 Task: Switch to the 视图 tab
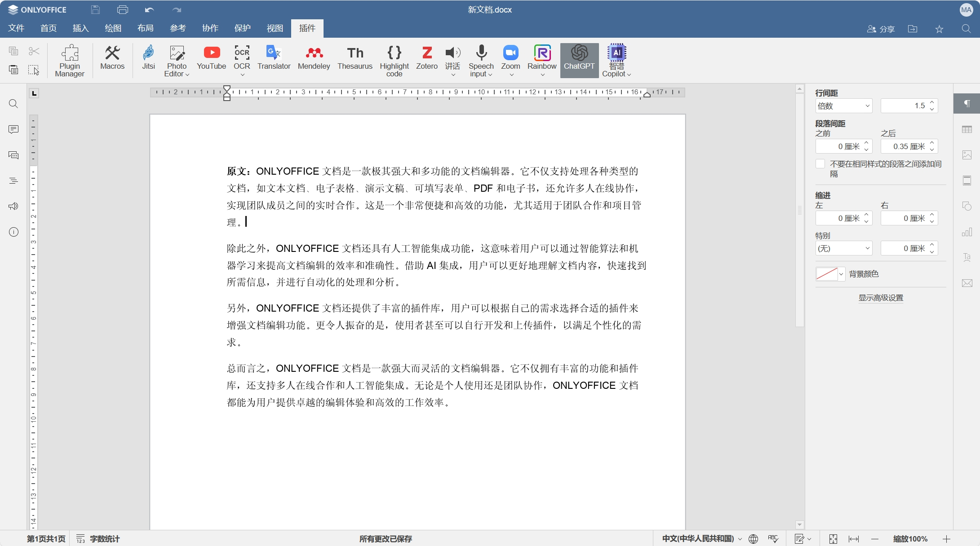[275, 28]
